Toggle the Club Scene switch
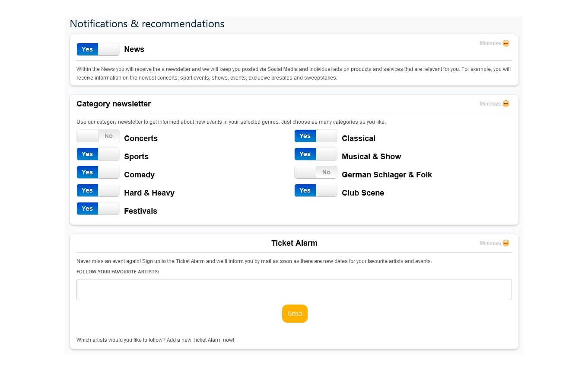 [316, 190]
